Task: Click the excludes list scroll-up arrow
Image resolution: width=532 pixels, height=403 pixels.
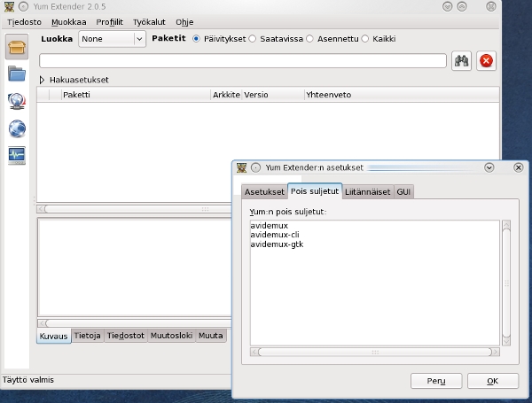Action: (506, 224)
